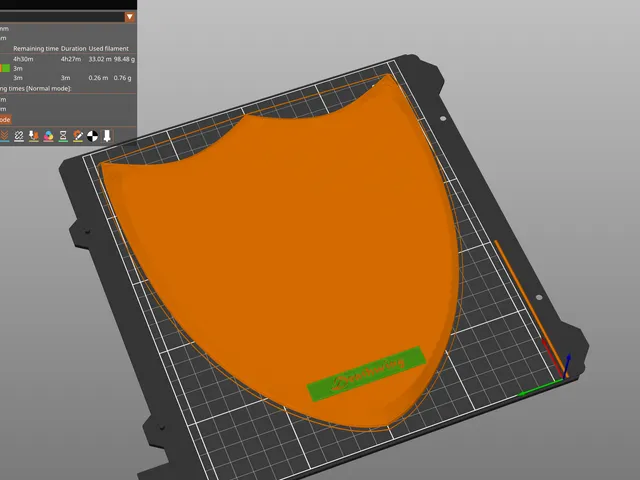Click the Duration column header
The image size is (640, 480).
[x=73, y=49]
